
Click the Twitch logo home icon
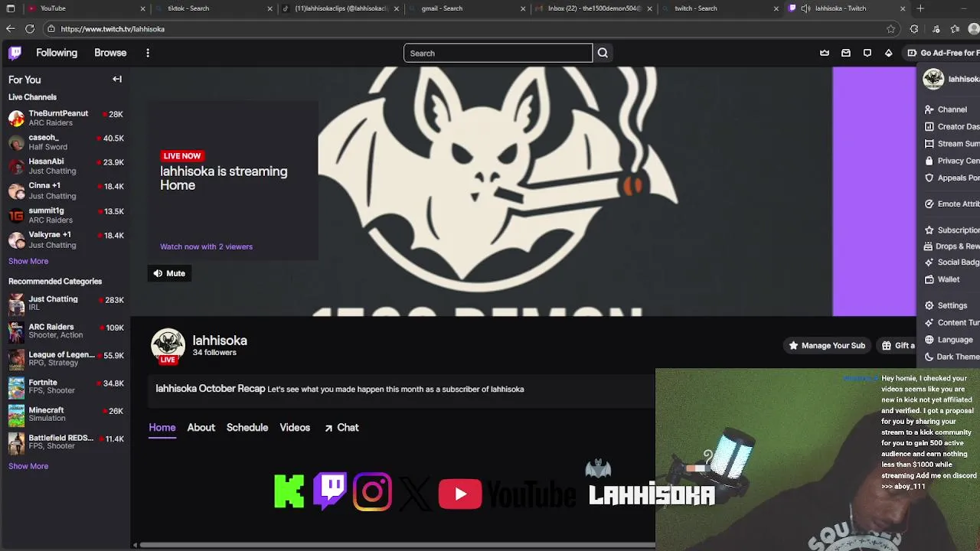click(15, 53)
